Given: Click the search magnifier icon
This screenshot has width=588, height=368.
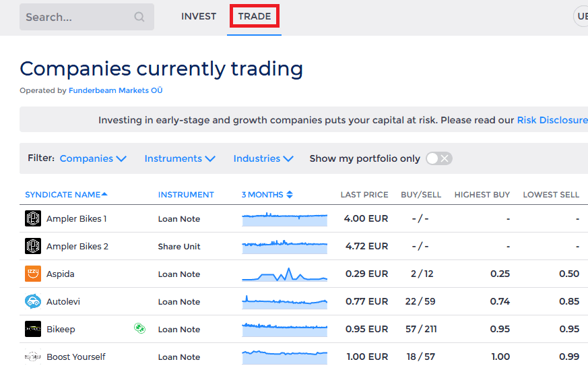Looking at the screenshot, I should pyautogui.click(x=139, y=17).
